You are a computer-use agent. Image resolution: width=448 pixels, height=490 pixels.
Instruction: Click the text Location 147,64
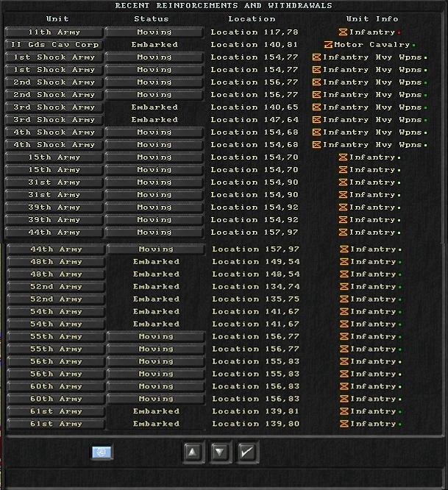tap(255, 120)
